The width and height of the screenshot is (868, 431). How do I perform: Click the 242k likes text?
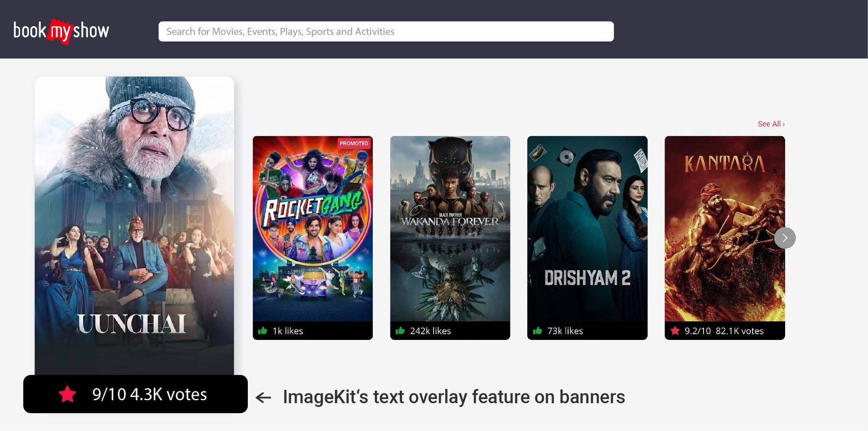[x=430, y=331]
